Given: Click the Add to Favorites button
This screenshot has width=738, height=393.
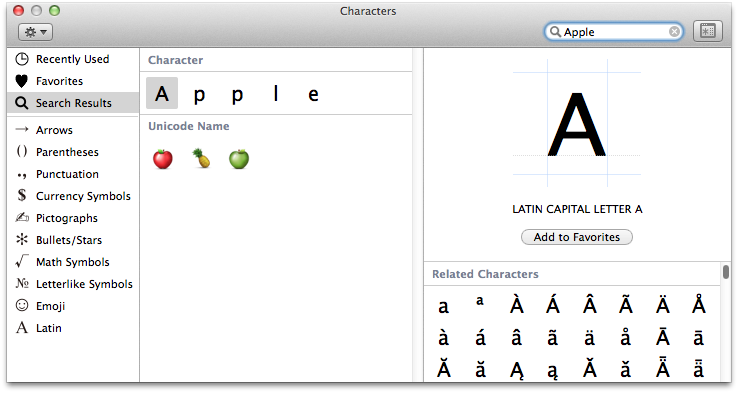Looking at the screenshot, I should (x=577, y=237).
